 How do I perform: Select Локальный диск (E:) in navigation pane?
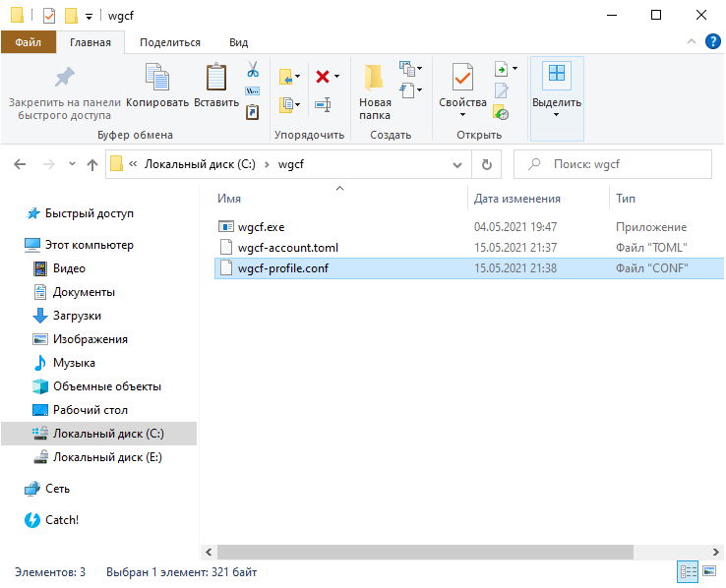click(107, 457)
